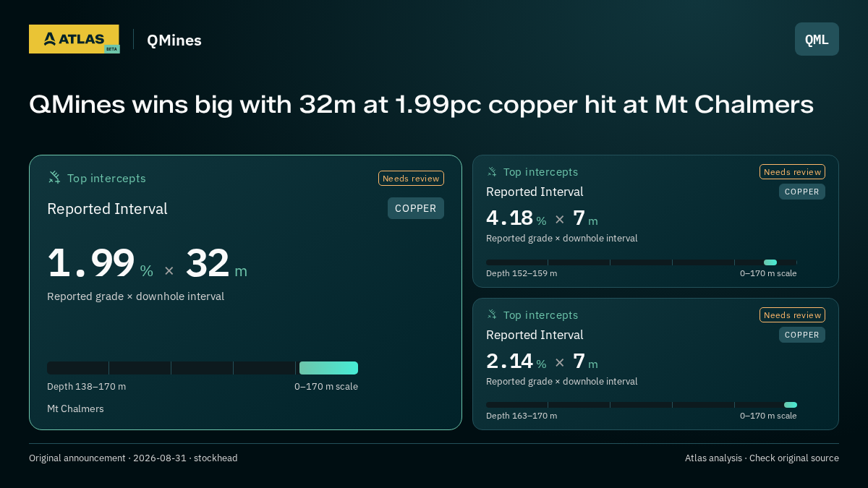The image size is (868, 488).
Task: Click Needs review badge on 1.99% card
Action: (x=411, y=179)
